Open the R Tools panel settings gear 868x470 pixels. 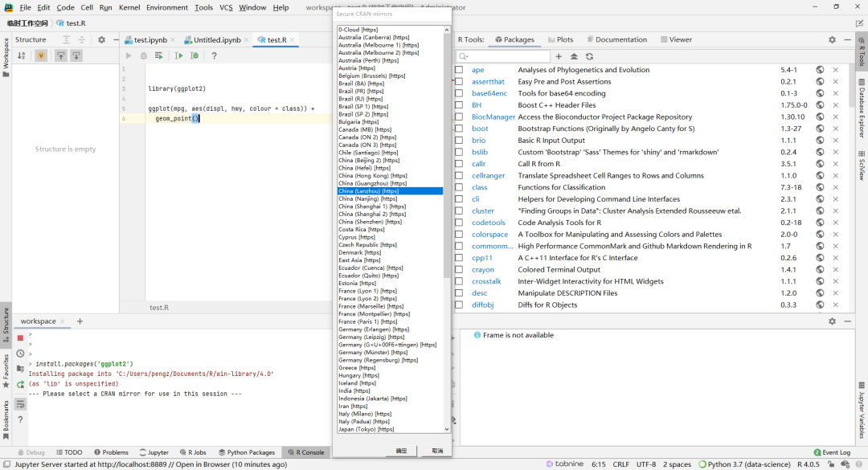click(832, 39)
